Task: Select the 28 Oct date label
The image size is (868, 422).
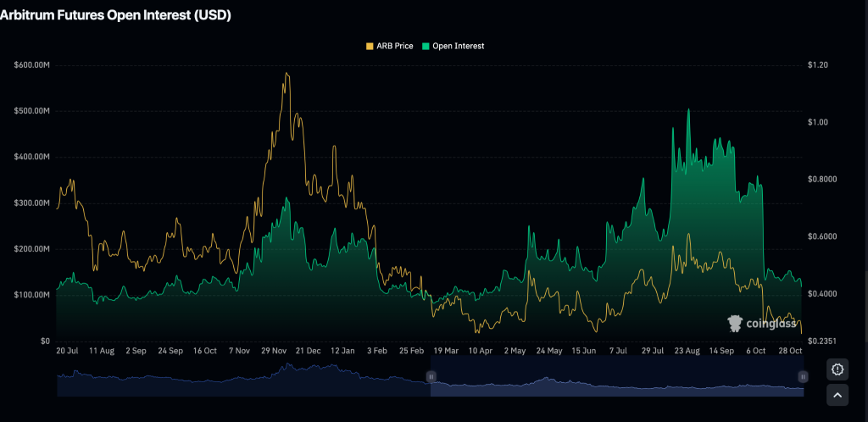Action: (x=790, y=350)
